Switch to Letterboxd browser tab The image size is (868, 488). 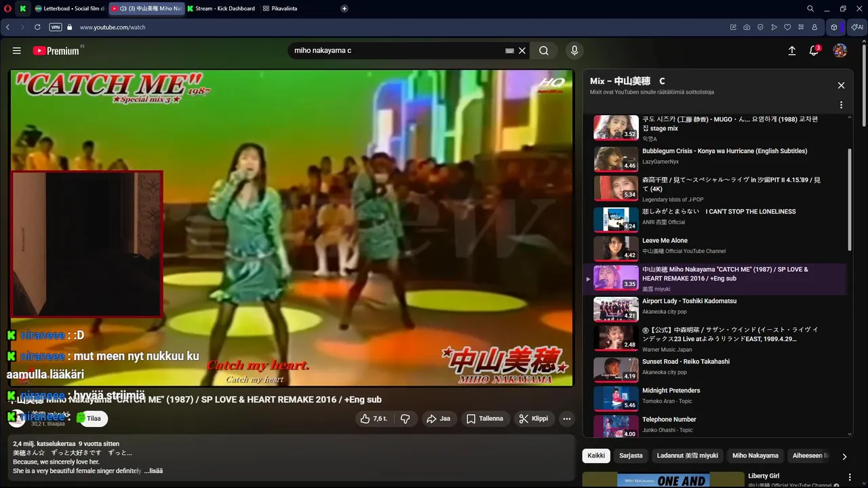pyautogui.click(x=70, y=8)
